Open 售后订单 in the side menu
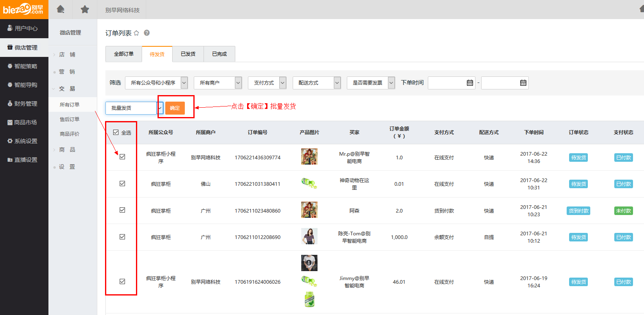The height and width of the screenshot is (315, 644). point(70,119)
